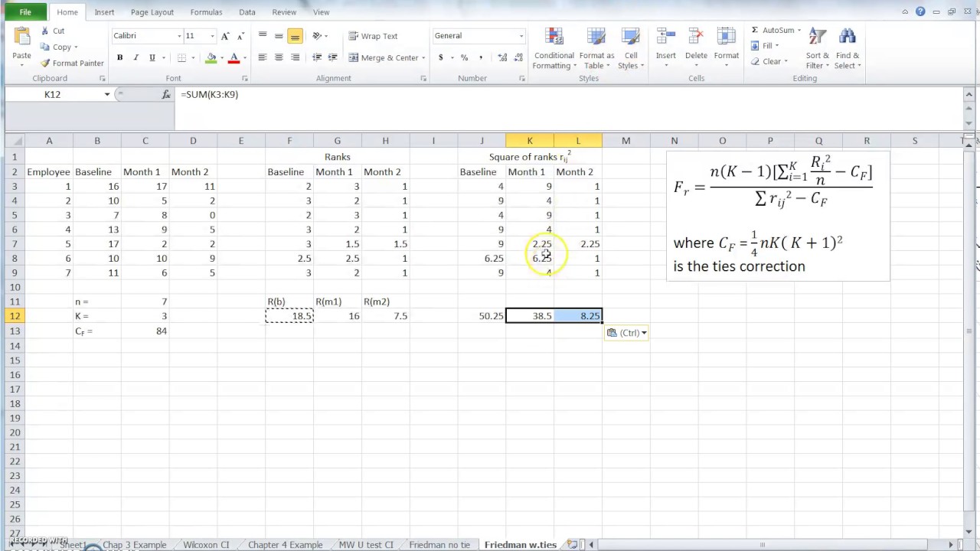Expand the Clear dropdown
This screenshot has height=551, width=980.
(786, 62)
